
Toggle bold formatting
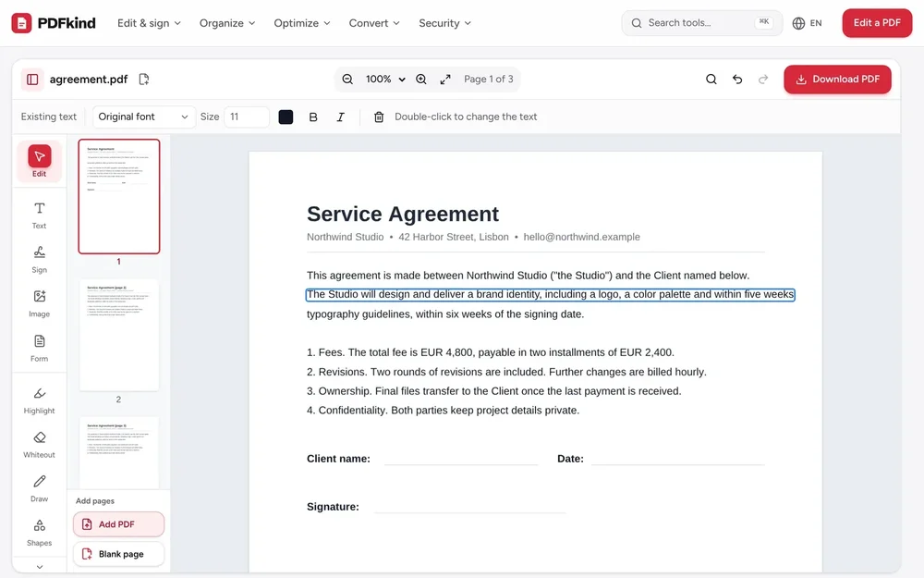click(313, 117)
